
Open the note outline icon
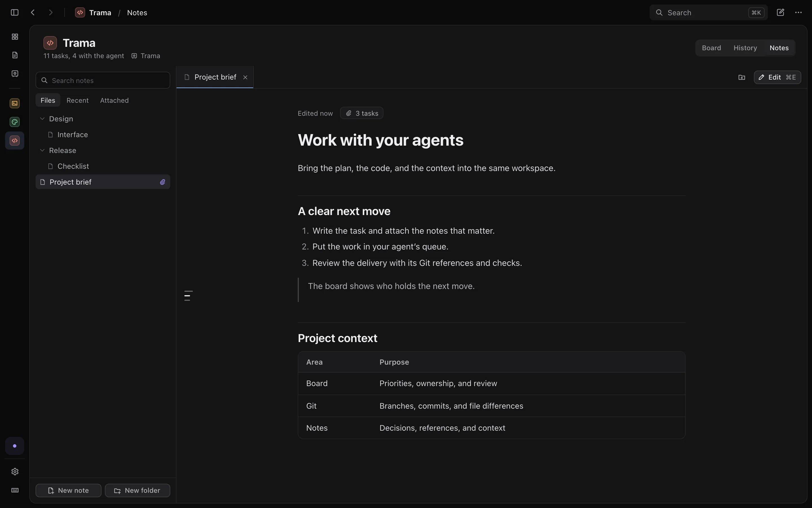[188, 296]
